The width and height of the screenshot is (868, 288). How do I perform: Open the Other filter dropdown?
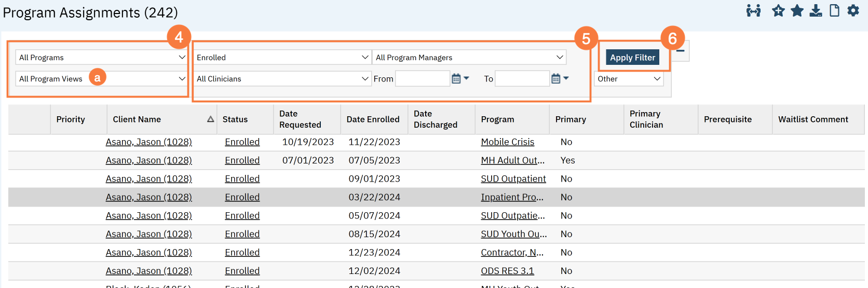point(629,79)
